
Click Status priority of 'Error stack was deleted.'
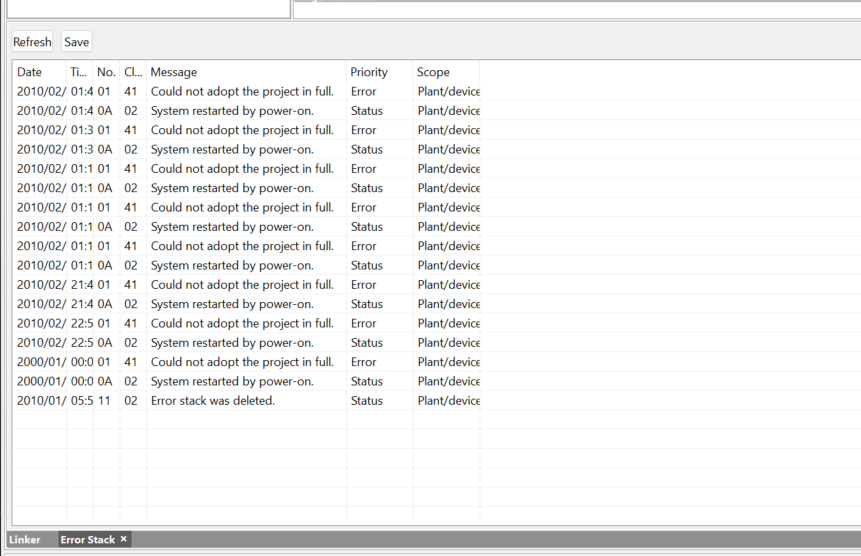click(x=367, y=401)
